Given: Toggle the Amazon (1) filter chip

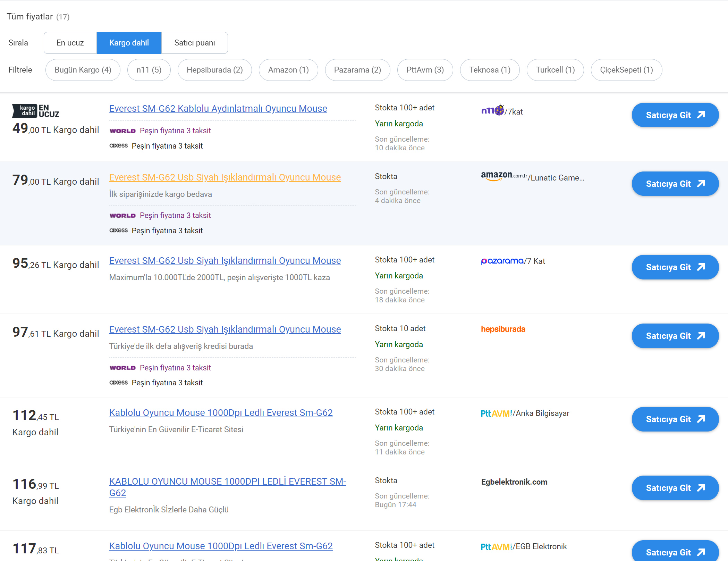Looking at the screenshot, I should tap(288, 70).
